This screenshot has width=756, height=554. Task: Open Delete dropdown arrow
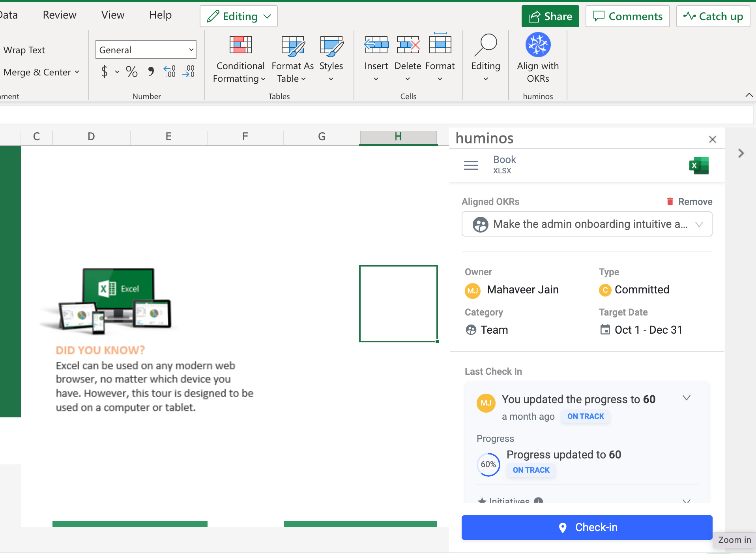pos(408,79)
